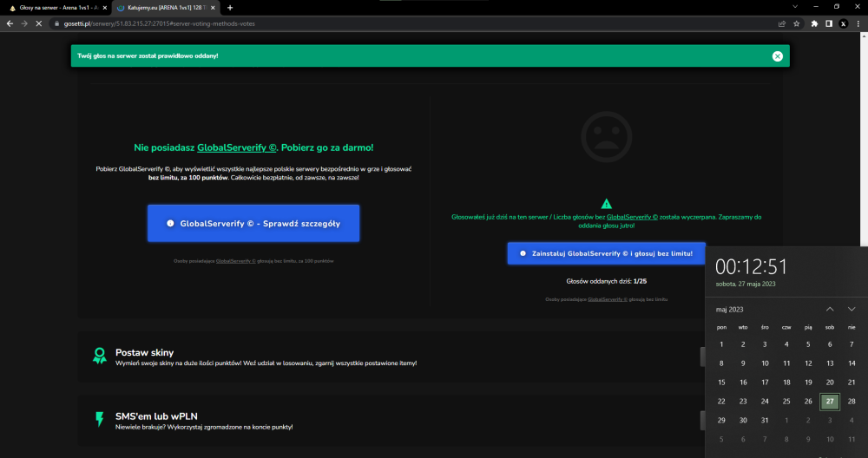Open Chrome's three-dot menu
The height and width of the screenshot is (458, 868).
(x=858, y=23)
